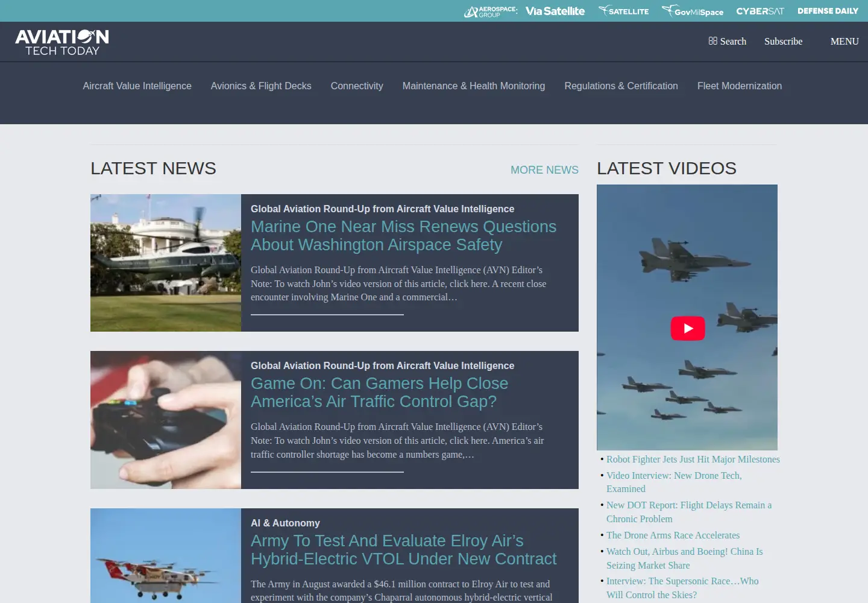Open the MENU button

[x=844, y=41]
